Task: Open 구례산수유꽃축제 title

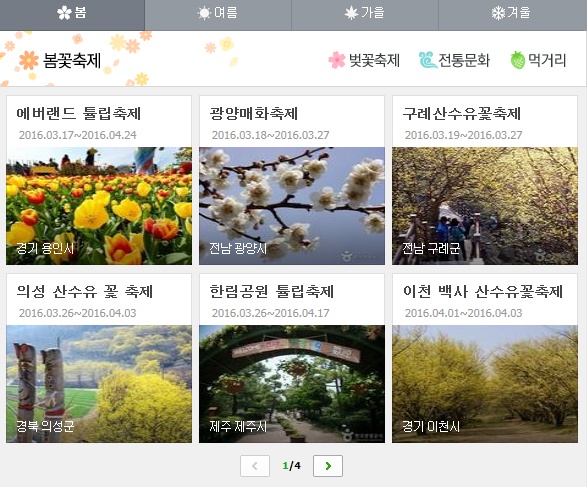Action: coord(462,113)
